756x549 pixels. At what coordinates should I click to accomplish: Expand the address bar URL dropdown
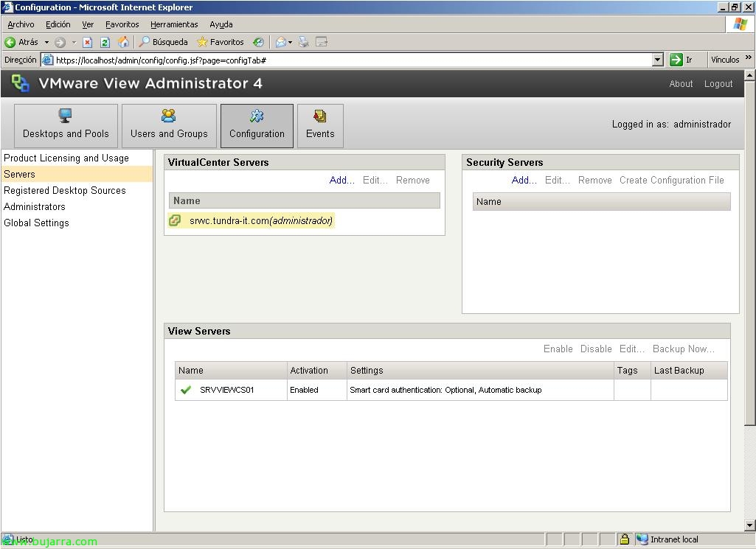[657, 60]
